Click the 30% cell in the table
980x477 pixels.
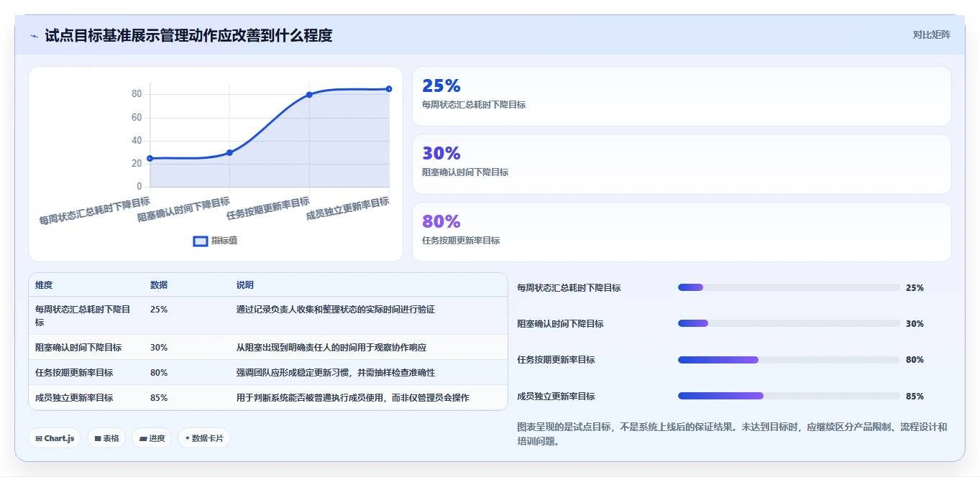(159, 348)
